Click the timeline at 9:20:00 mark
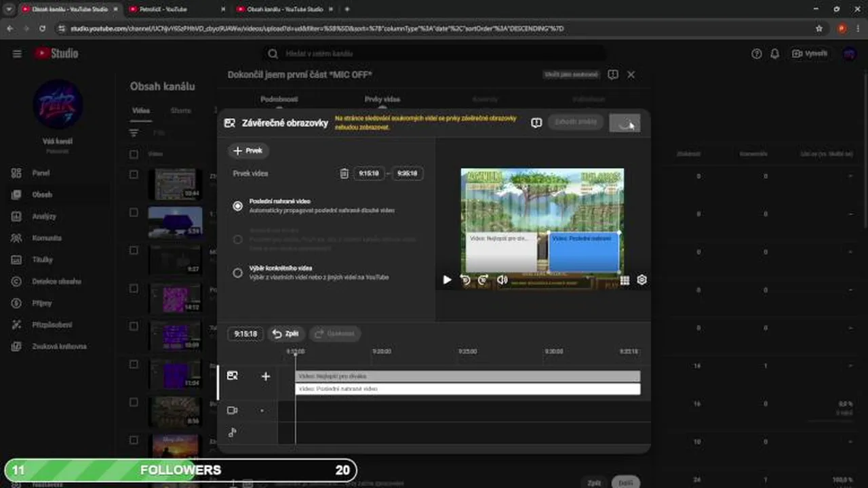The height and width of the screenshot is (488, 868). click(382, 352)
